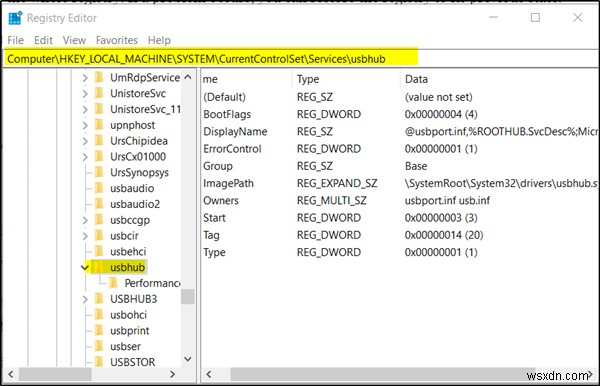
Task: Click the UnistoreSvc_11 folder icon
Action: (99, 109)
